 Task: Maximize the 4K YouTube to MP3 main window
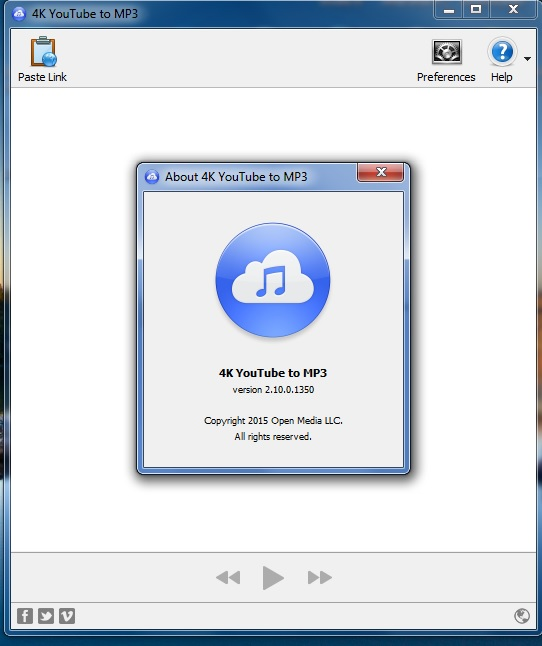tap(476, 9)
